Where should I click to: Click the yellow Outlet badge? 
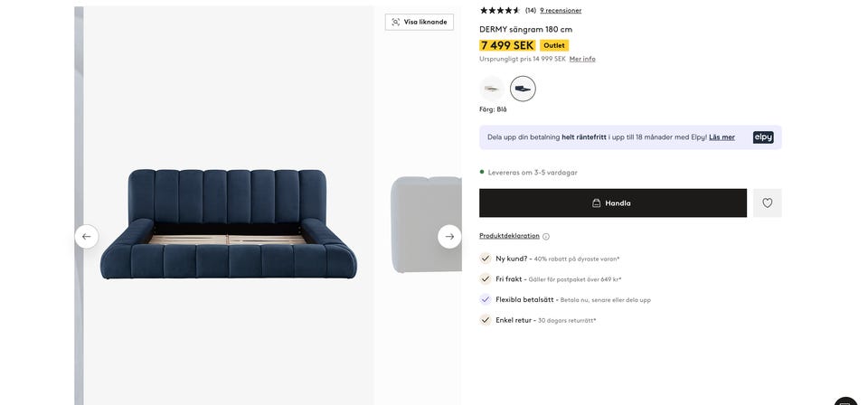554,45
